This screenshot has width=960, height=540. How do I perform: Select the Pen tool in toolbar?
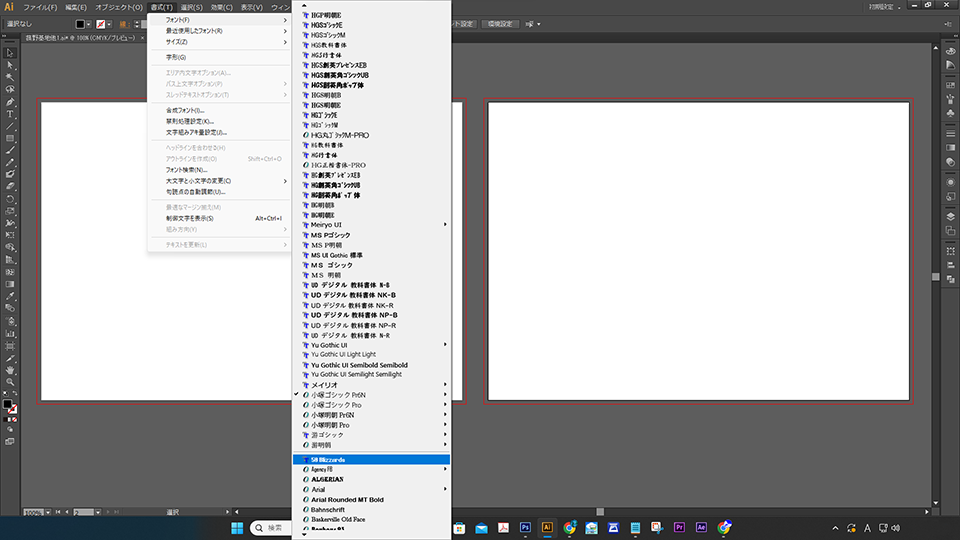(x=10, y=101)
